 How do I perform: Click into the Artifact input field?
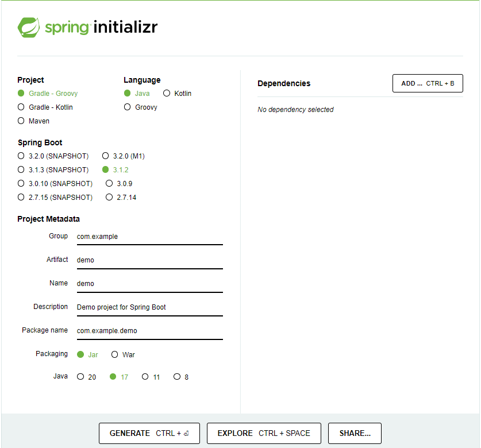click(x=149, y=260)
